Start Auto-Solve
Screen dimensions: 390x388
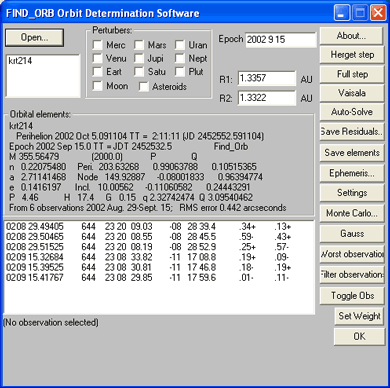click(x=352, y=112)
